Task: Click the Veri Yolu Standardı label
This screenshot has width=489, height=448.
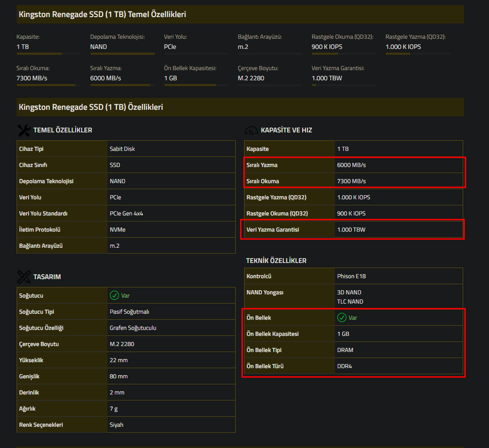Action: [x=43, y=214]
